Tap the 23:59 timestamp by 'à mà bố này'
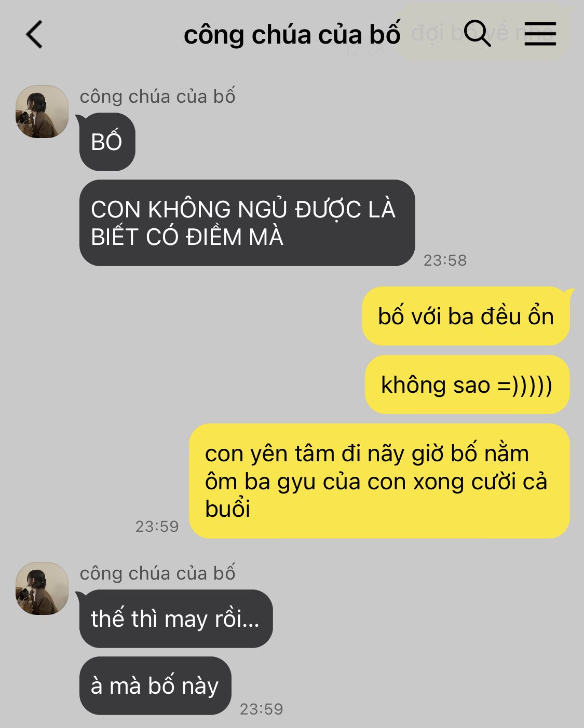584x728 pixels. [261, 709]
